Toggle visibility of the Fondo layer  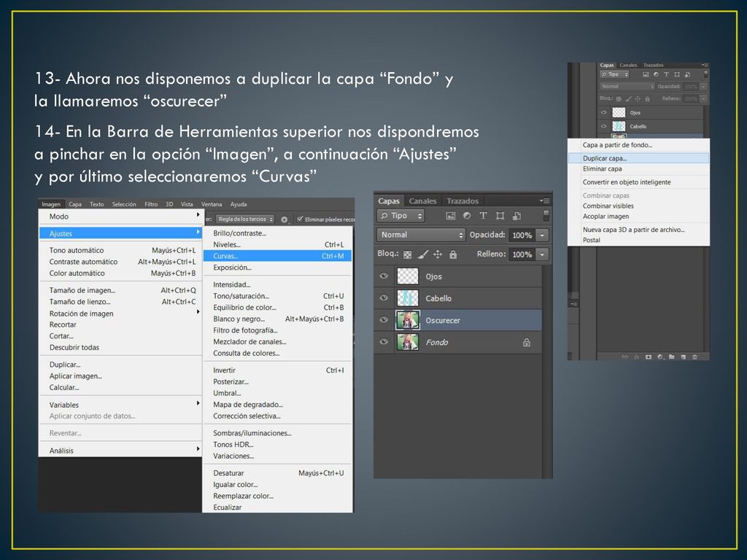click(x=384, y=341)
